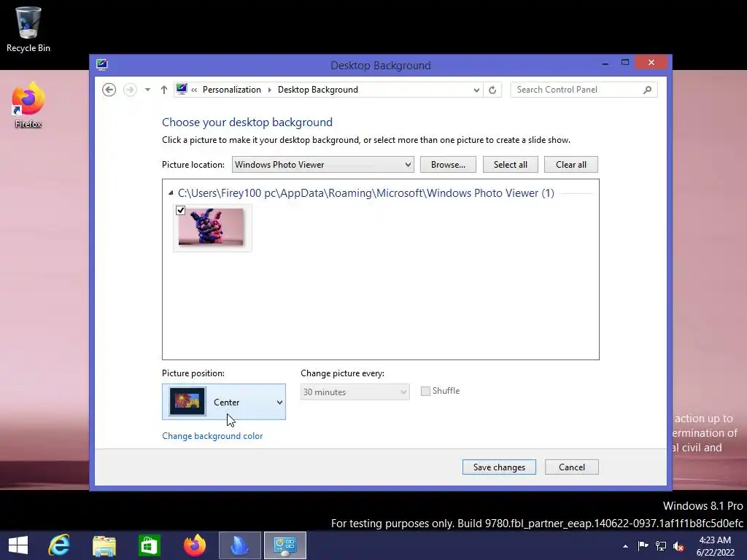Click the Browse... button
The height and width of the screenshot is (560, 747).
pyautogui.click(x=448, y=164)
